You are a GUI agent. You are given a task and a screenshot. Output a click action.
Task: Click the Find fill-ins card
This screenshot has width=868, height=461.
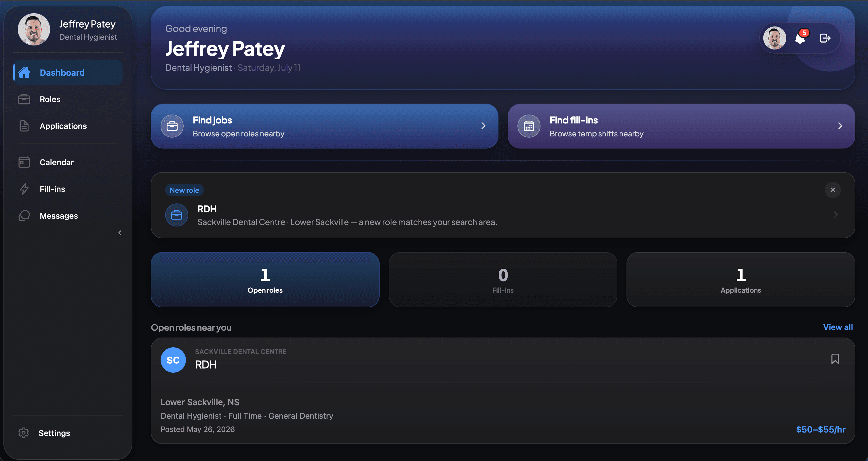(x=681, y=126)
